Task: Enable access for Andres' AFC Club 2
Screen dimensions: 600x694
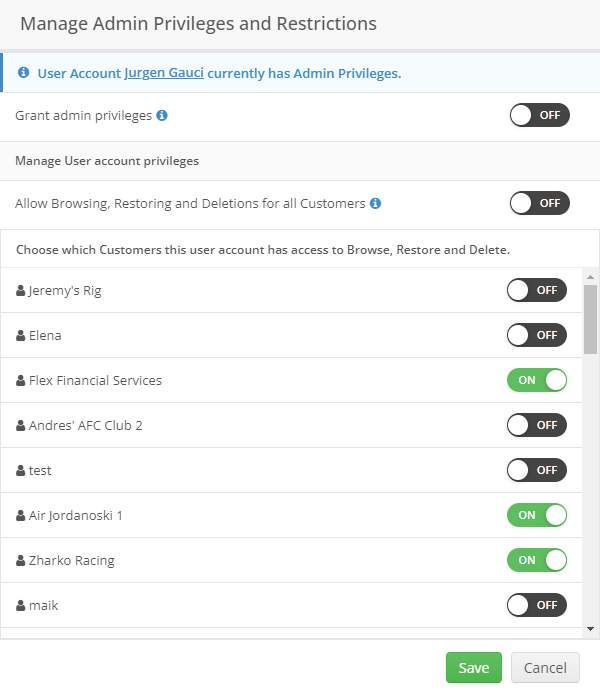Action: [537, 425]
